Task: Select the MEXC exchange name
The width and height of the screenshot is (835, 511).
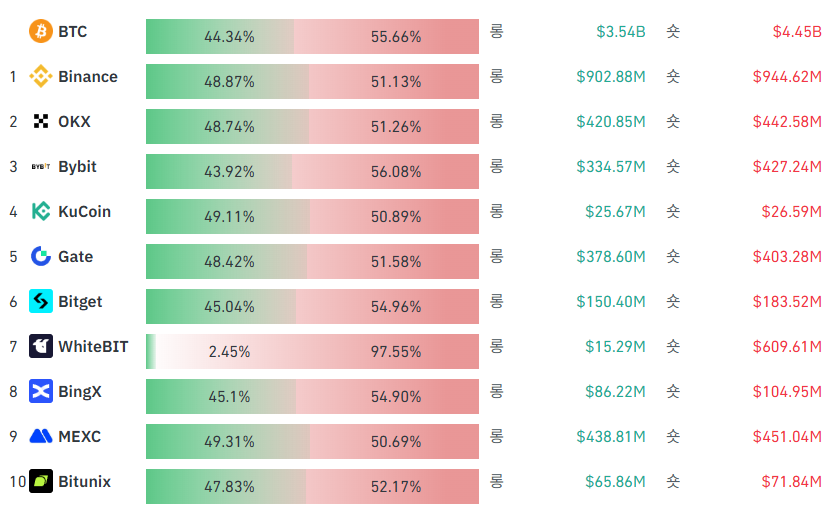Action: tap(80, 437)
